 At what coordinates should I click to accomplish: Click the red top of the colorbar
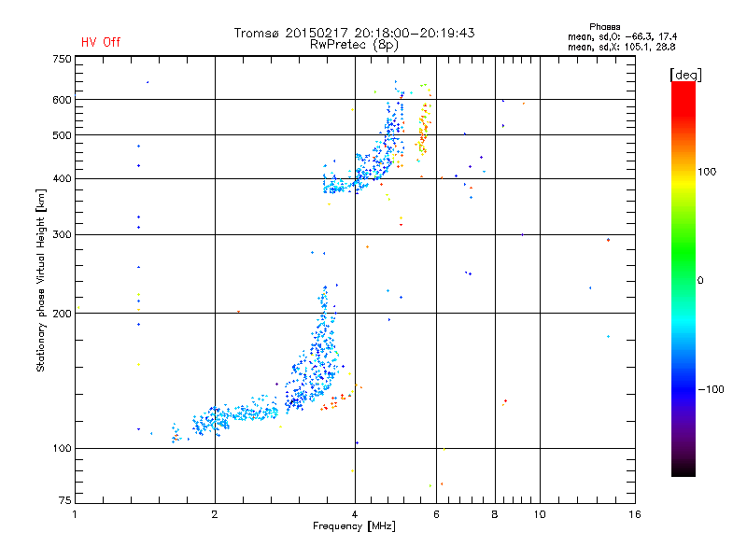pyautogui.click(x=683, y=87)
